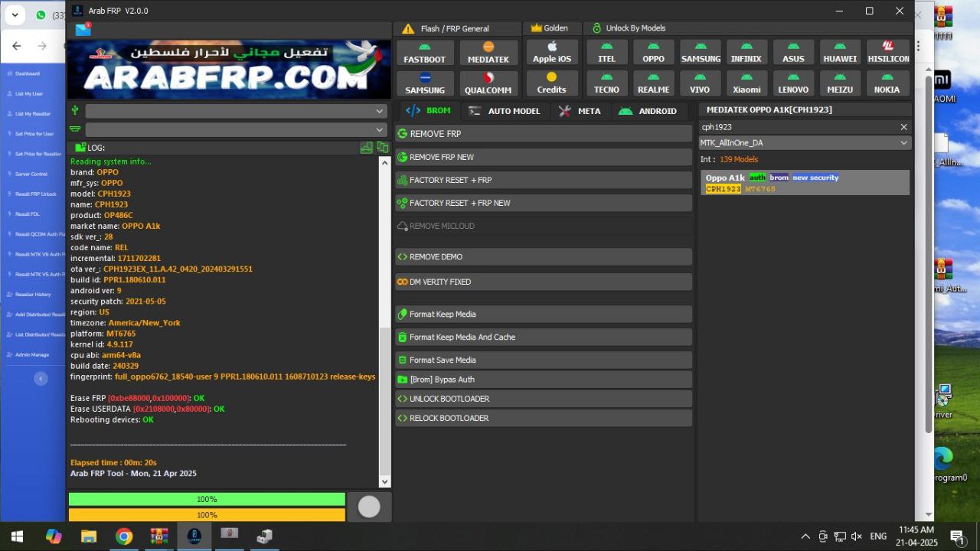Open the Unlock By Models tab
The image size is (980, 551).
pyautogui.click(x=629, y=28)
